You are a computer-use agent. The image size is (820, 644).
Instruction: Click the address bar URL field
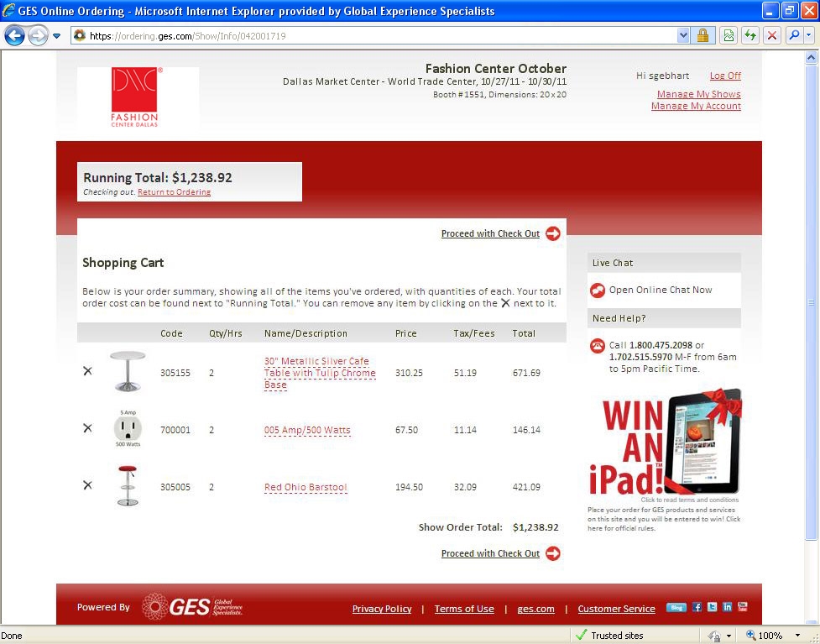pos(374,35)
